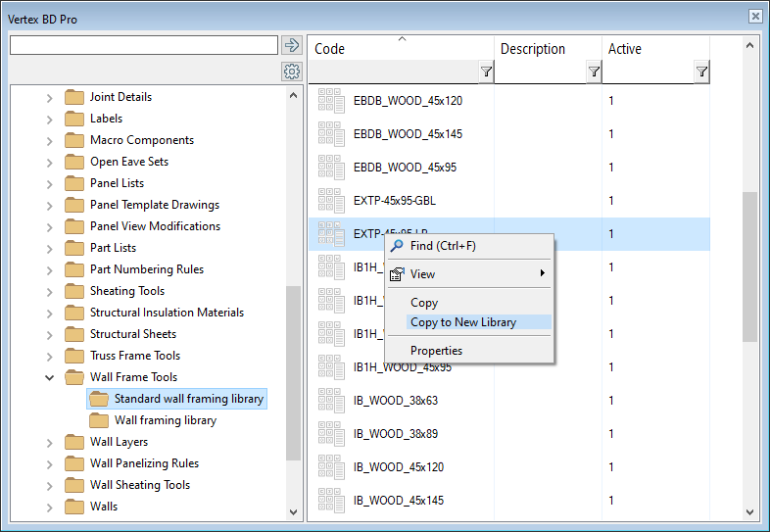
Task: Sort by the Code column header
Action: [400, 49]
